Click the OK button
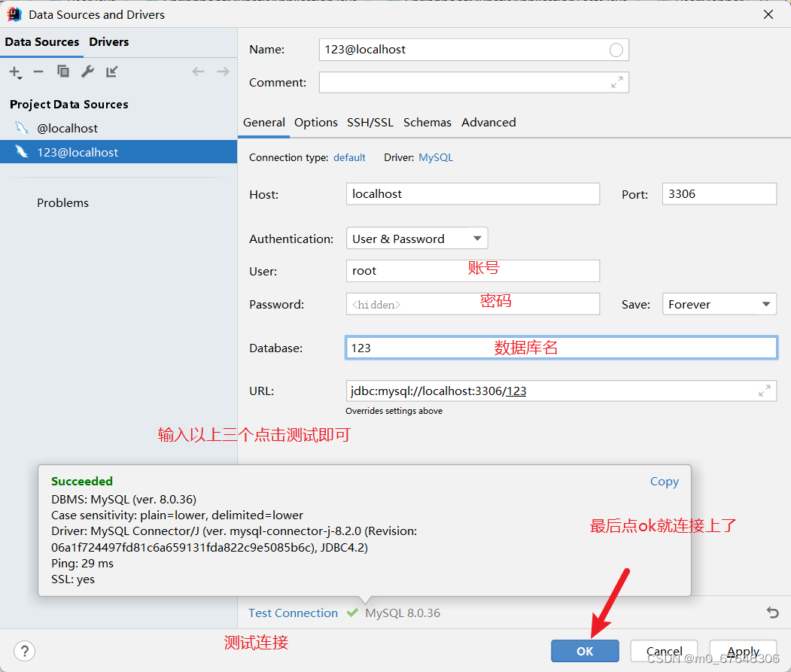 (585, 651)
